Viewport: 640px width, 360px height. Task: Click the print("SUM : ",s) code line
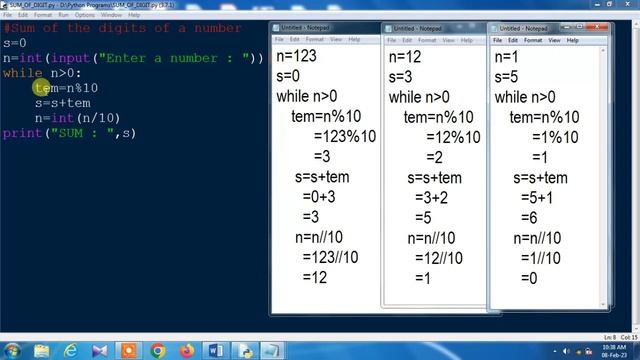pyautogui.click(x=69, y=133)
